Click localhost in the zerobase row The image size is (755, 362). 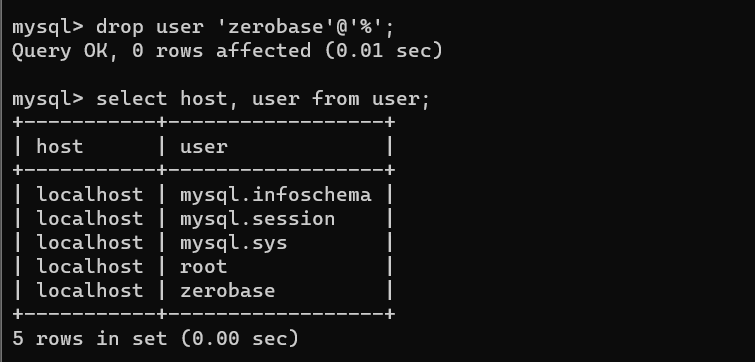(x=90, y=291)
